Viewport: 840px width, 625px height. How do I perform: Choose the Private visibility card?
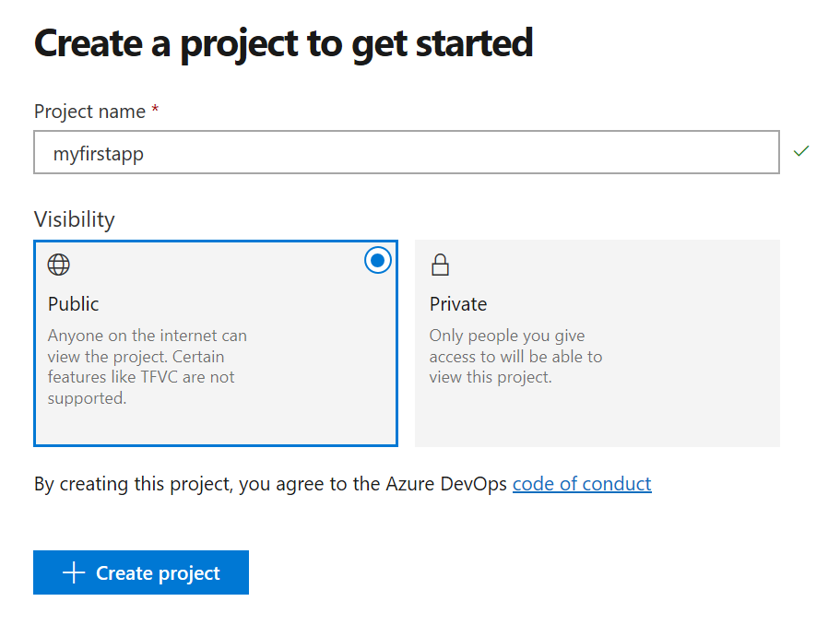tap(597, 343)
